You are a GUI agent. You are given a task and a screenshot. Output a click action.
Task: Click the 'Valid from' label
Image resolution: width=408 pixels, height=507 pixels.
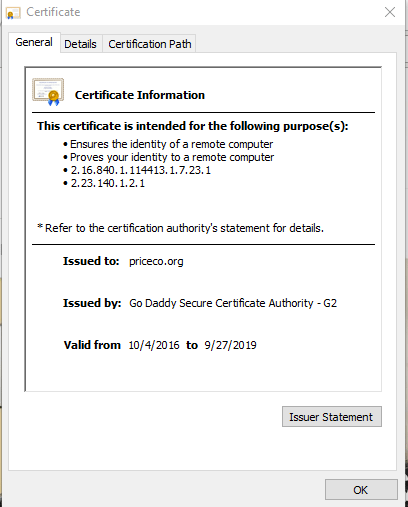coord(92,345)
